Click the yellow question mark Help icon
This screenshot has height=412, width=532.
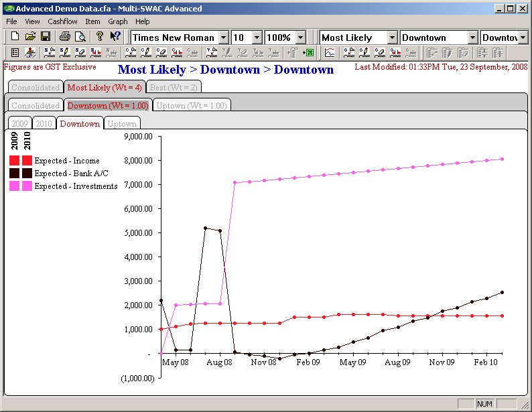(99, 37)
